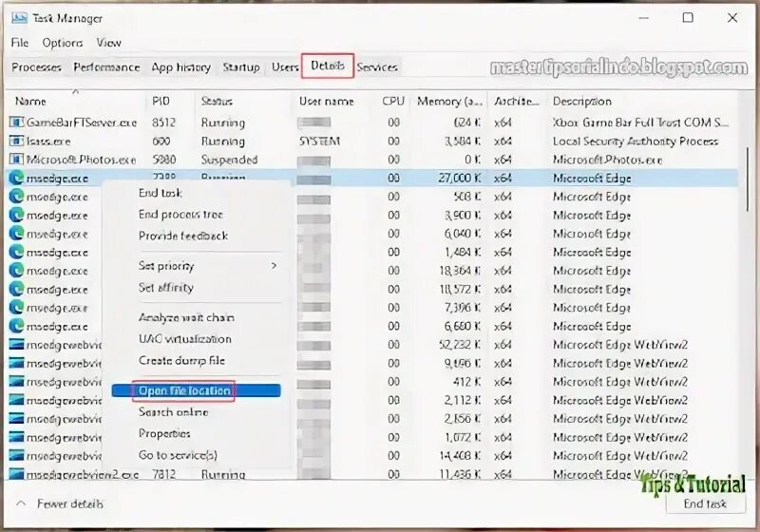The image size is (760, 532).
Task: Sort by the Name column header
Action: click(x=30, y=102)
